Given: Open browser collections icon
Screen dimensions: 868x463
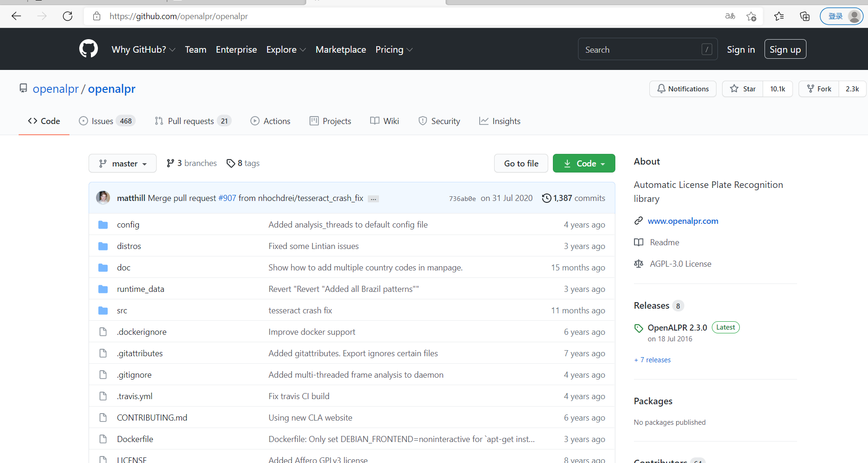Looking at the screenshot, I should [805, 16].
